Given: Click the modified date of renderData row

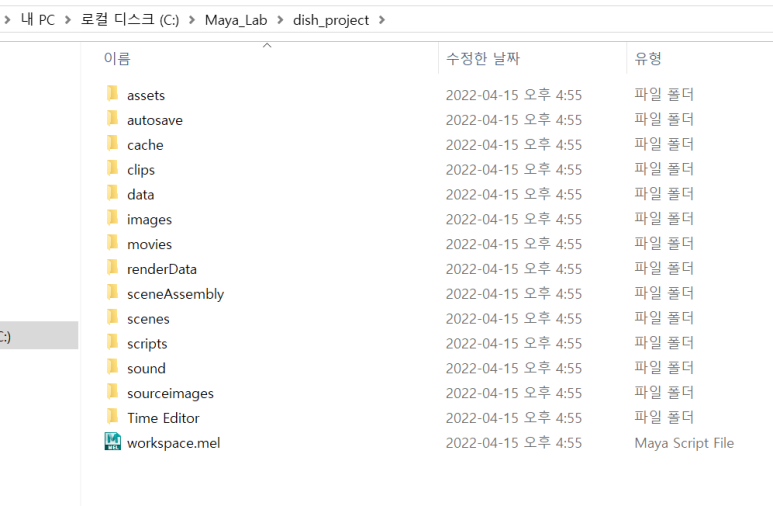Looking at the screenshot, I should point(514,269).
